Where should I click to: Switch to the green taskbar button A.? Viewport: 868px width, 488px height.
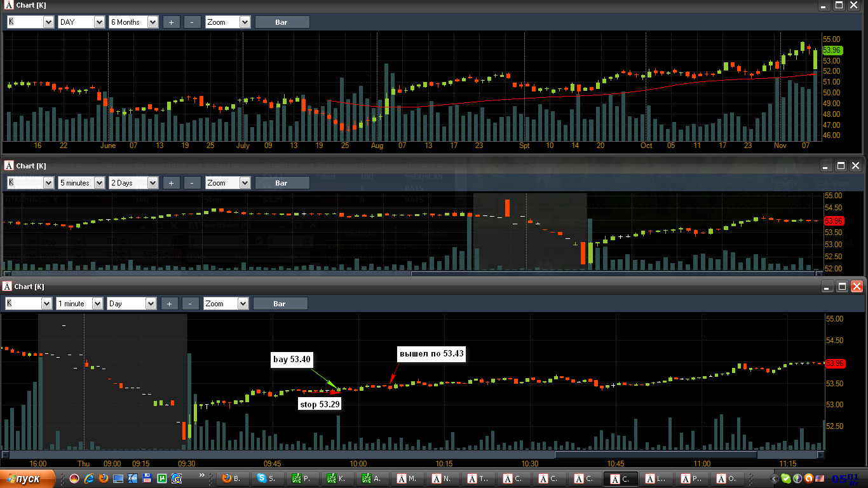point(372,478)
